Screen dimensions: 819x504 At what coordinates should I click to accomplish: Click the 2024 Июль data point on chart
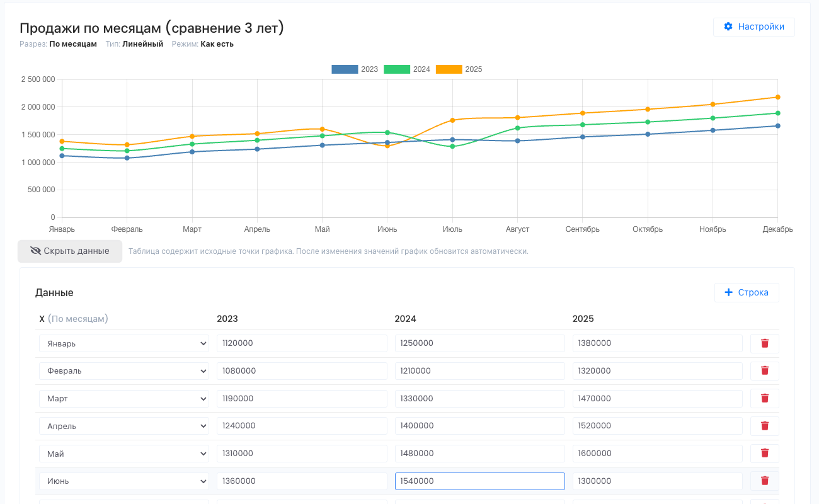click(x=452, y=147)
